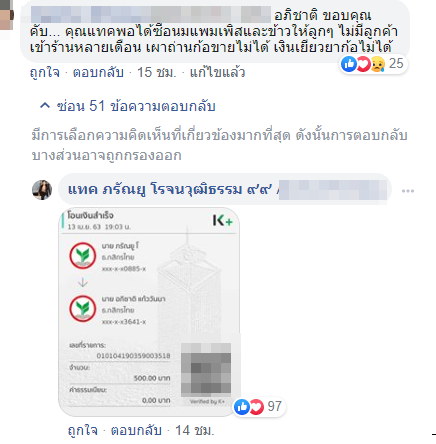Collapse replies via ซ่อน 51 ข้อความตอบกลับ
Screen dimensions: 436x444
[127, 106]
